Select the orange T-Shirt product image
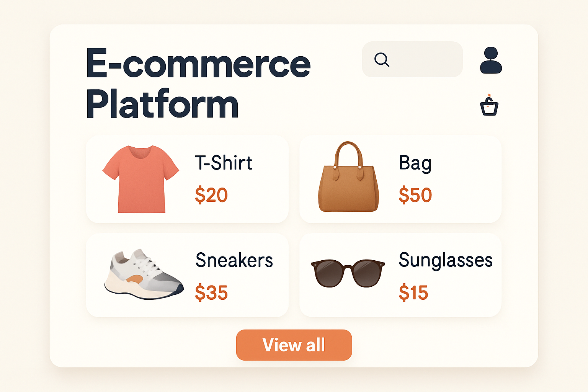 [141, 179]
